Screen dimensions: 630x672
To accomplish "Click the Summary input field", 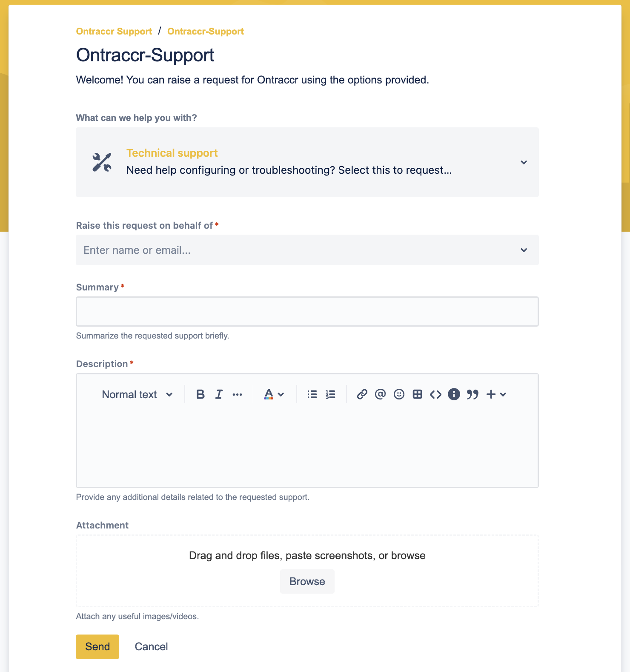I will click(307, 312).
